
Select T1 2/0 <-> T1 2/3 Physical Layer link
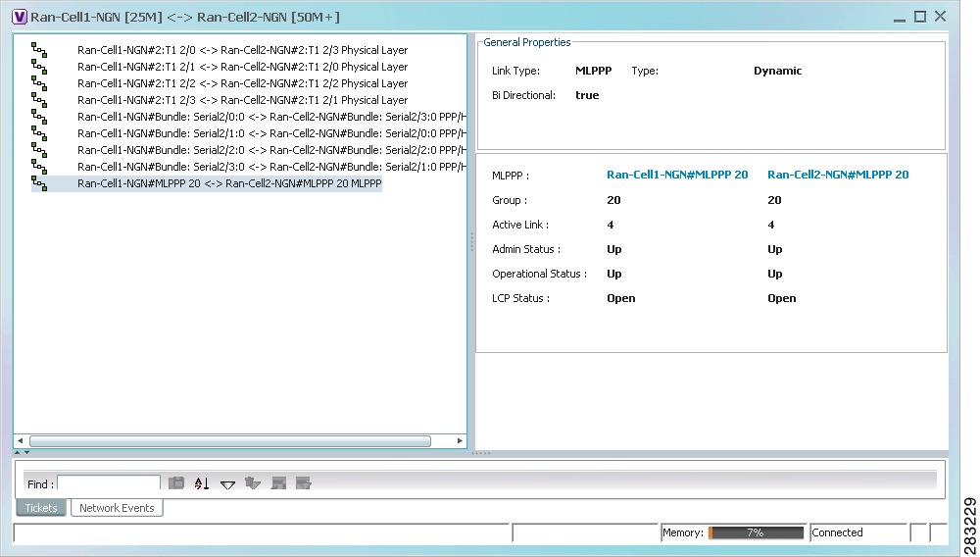(x=242, y=50)
